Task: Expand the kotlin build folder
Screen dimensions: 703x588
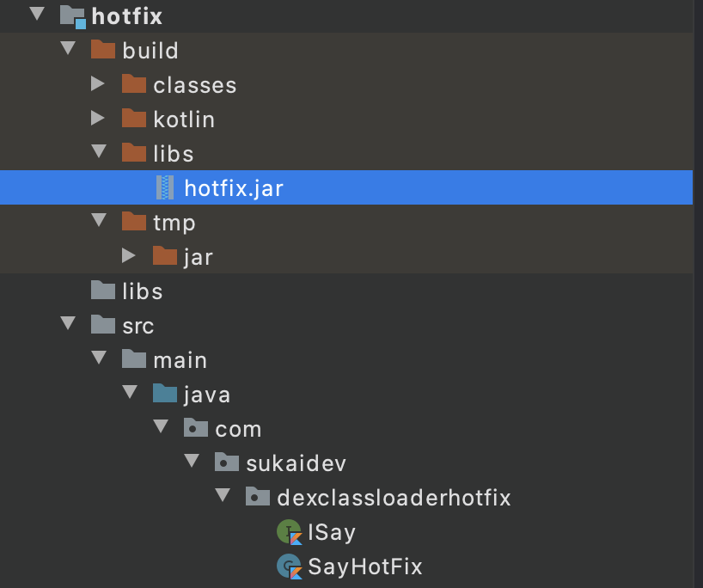Action: [x=98, y=119]
